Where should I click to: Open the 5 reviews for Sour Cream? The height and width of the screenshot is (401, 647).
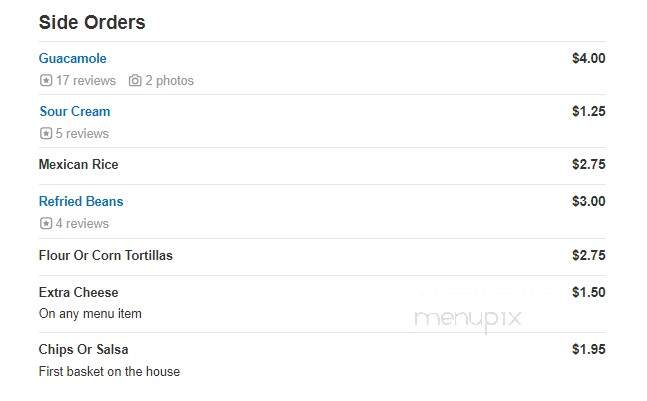tap(82, 134)
